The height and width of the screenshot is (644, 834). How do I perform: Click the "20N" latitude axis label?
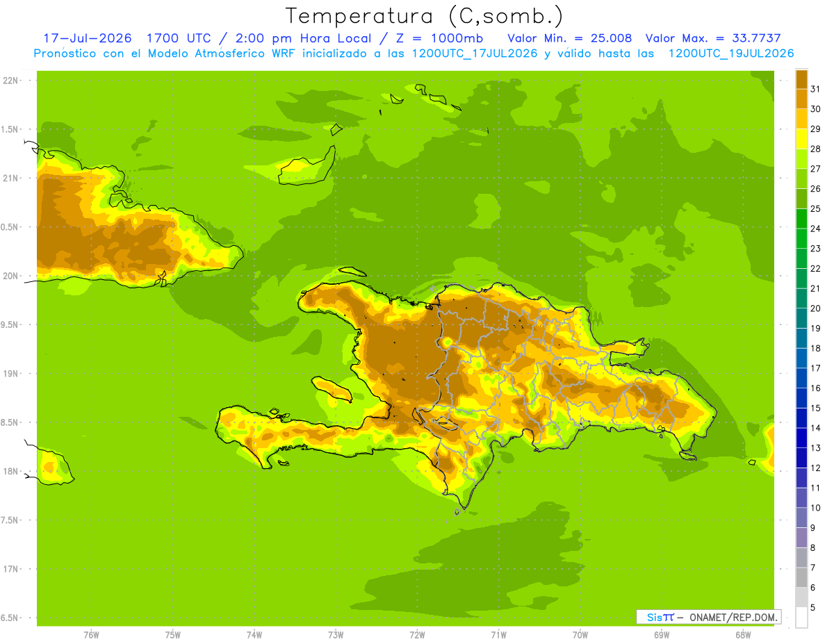(10, 276)
